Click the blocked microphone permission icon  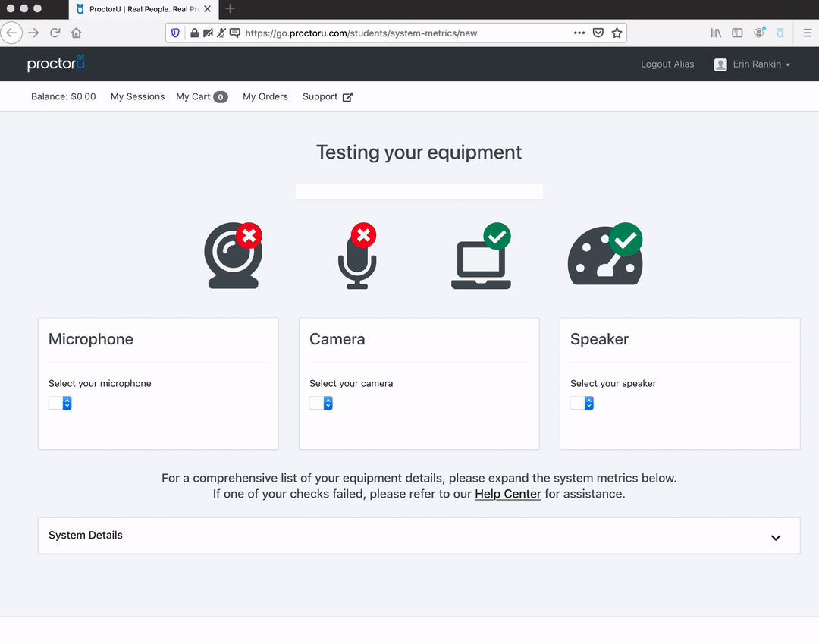pos(221,33)
